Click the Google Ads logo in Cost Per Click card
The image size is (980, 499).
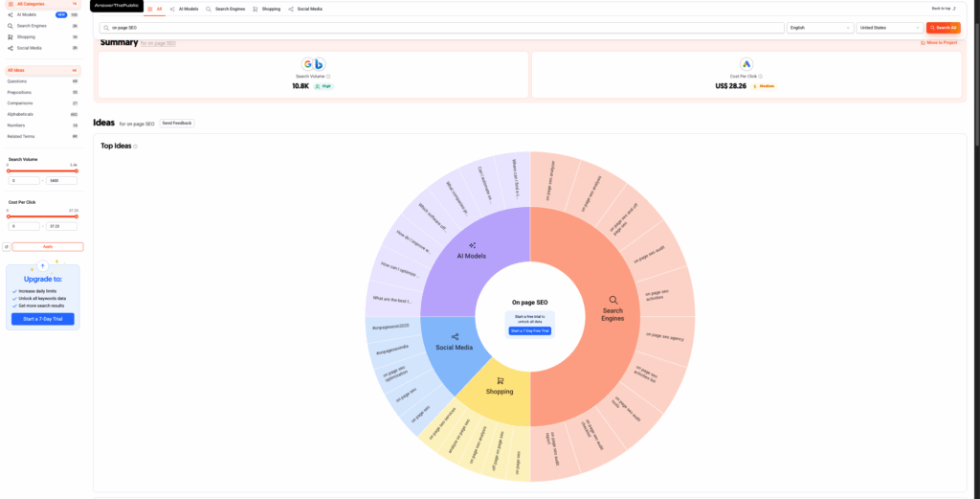(746, 64)
